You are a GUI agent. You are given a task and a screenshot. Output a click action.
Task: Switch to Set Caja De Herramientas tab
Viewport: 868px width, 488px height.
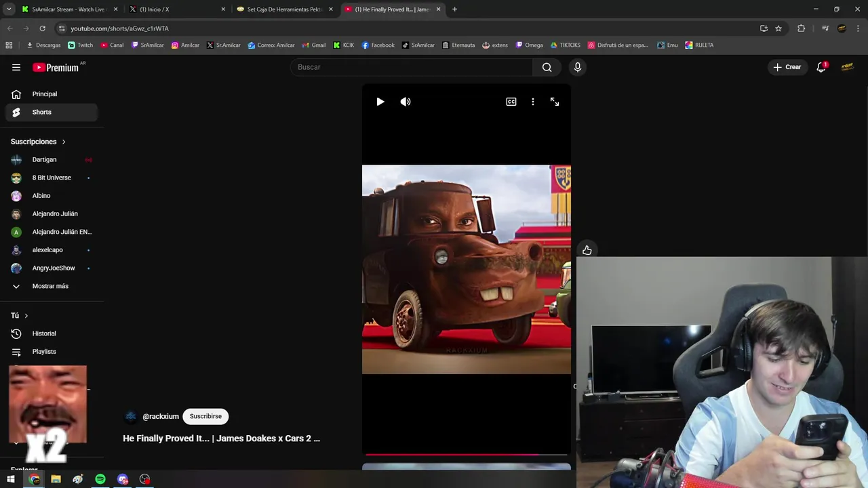pyautogui.click(x=285, y=9)
